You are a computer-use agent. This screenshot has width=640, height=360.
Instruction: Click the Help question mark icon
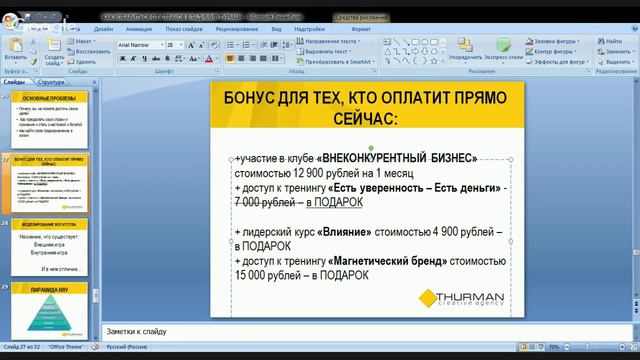pyautogui.click(x=635, y=29)
